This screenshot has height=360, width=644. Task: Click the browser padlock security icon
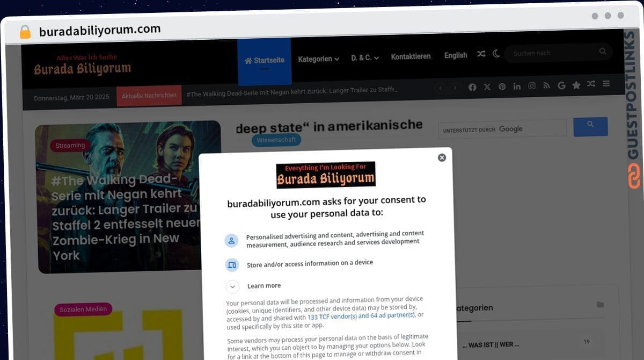tap(25, 32)
